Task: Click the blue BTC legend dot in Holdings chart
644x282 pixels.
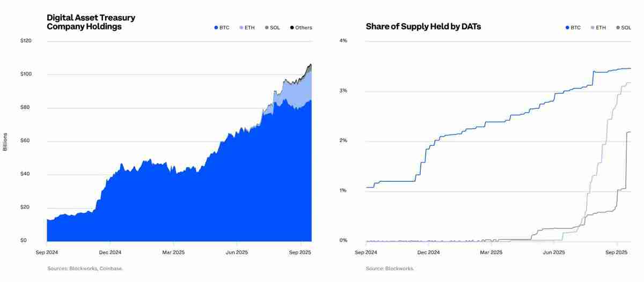Action: pos(216,27)
